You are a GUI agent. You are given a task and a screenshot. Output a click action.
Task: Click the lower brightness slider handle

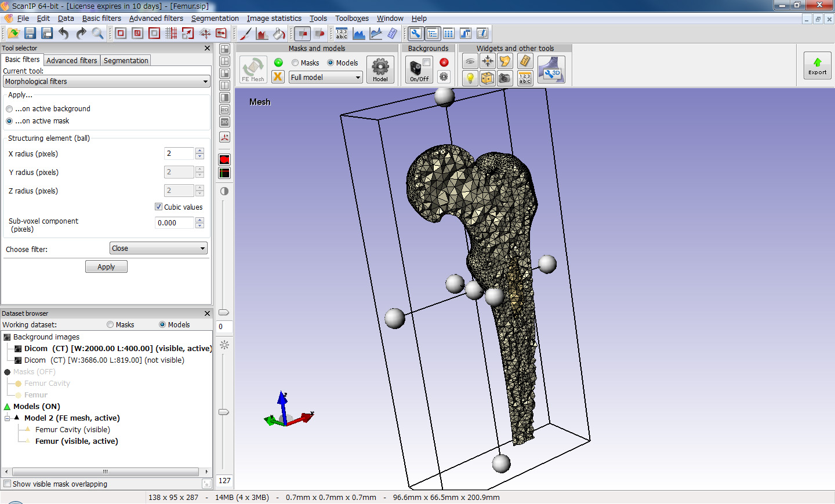pos(224,412)
